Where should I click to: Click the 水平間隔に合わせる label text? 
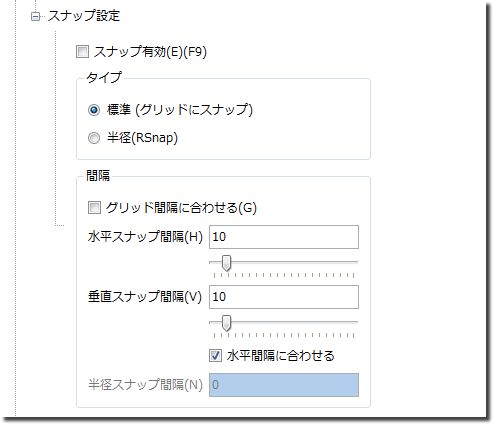tap(281, 356)
